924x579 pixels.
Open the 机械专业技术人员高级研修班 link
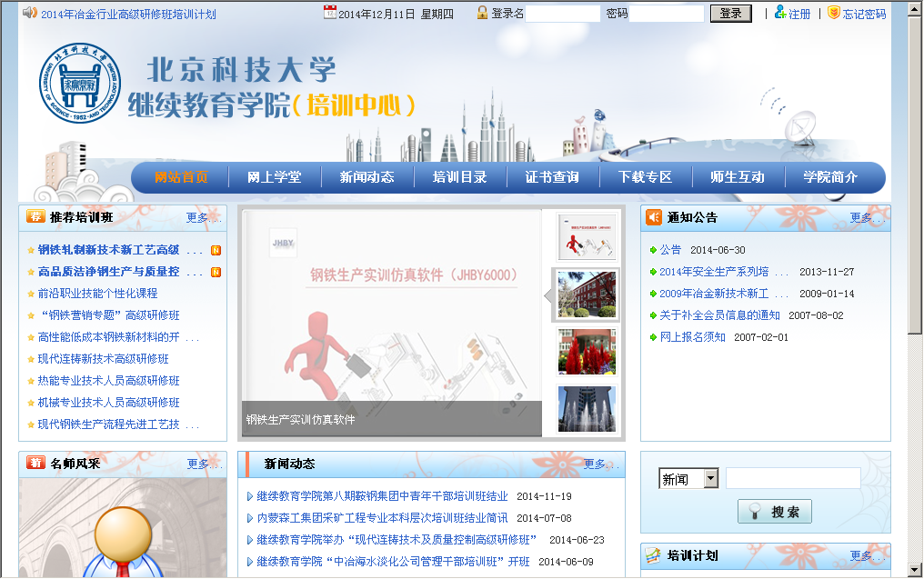click(x=108, y=403)
